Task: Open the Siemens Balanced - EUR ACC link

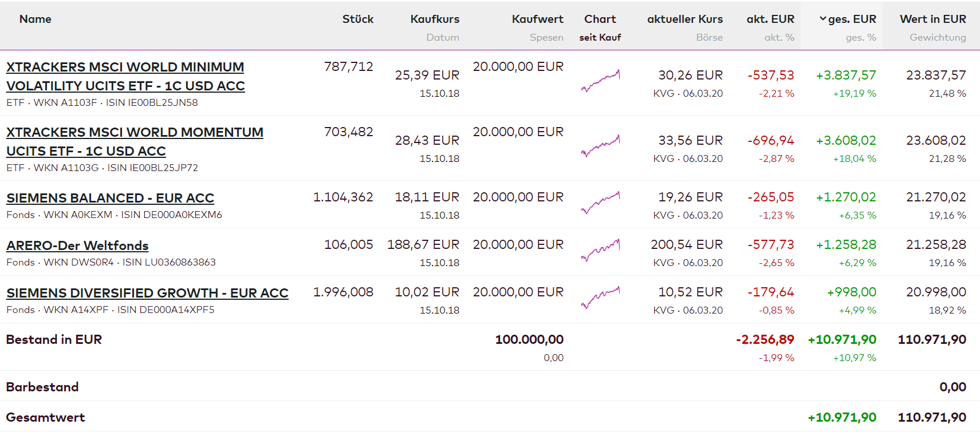Action: tap(110, 198)
